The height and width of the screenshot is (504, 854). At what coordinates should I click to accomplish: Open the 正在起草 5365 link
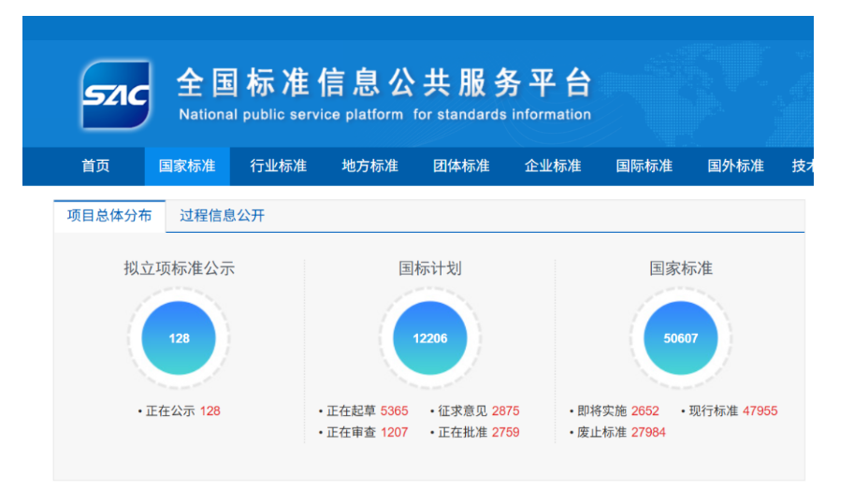[363, 410]
